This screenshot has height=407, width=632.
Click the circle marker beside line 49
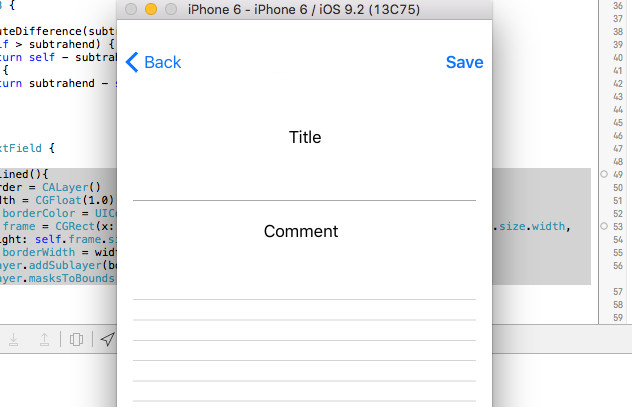(x=604, y=174)
